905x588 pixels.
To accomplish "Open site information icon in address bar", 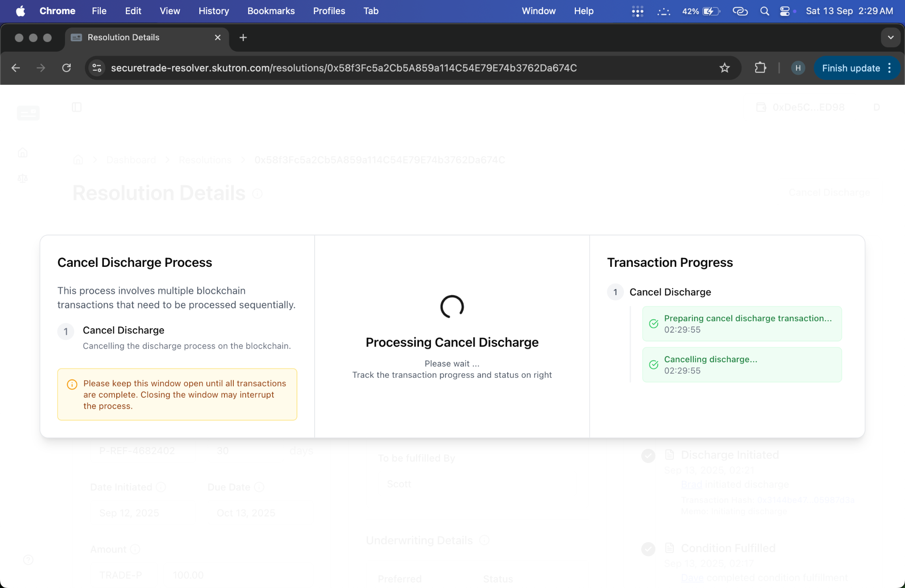I will coord(97,68).
